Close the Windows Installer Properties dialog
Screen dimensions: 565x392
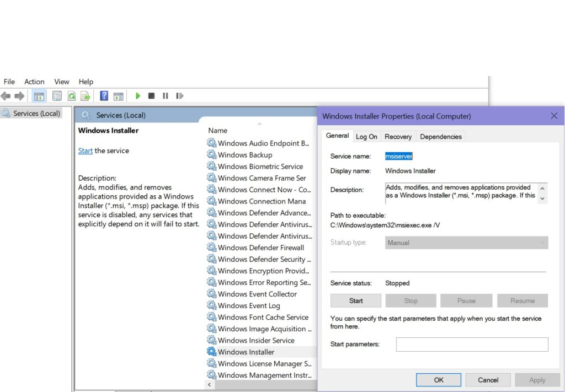pos(554,116)
